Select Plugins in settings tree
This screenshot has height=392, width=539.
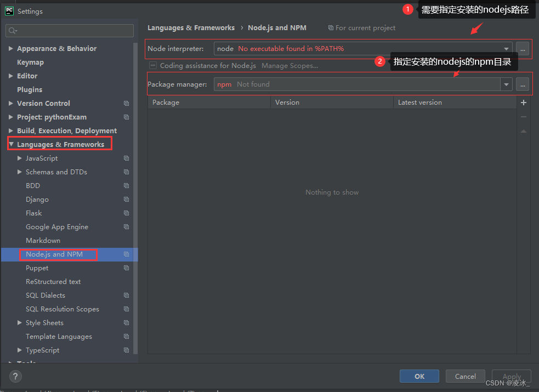coord(30,90)
